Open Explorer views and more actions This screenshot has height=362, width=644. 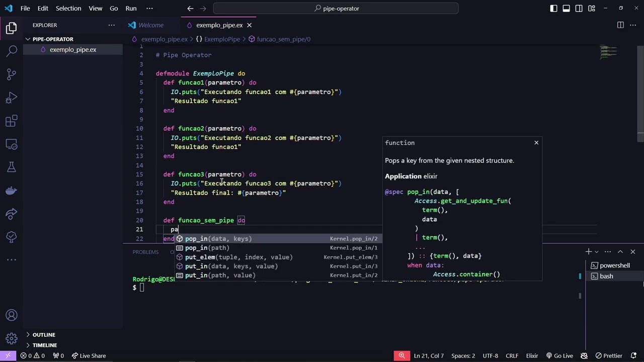point(111,25)
